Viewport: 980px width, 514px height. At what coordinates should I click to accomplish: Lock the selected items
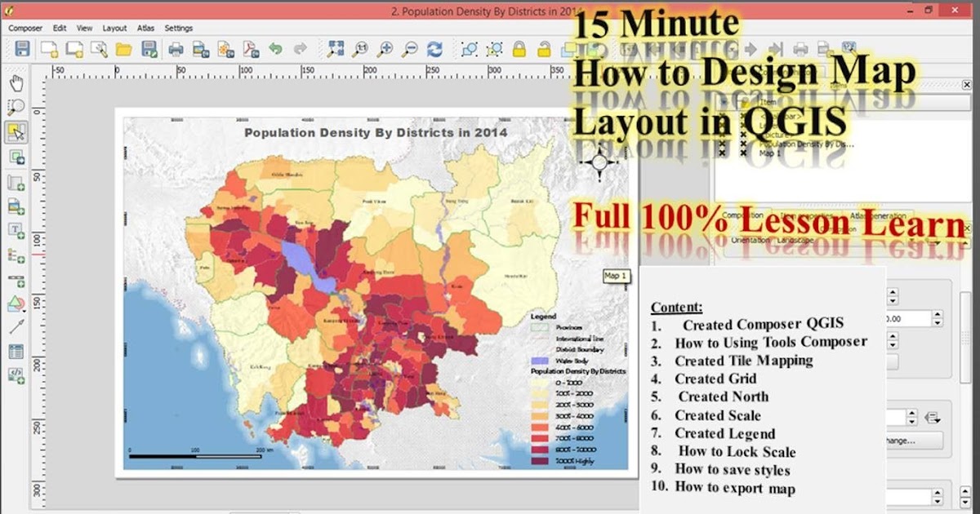coord(519,49)
